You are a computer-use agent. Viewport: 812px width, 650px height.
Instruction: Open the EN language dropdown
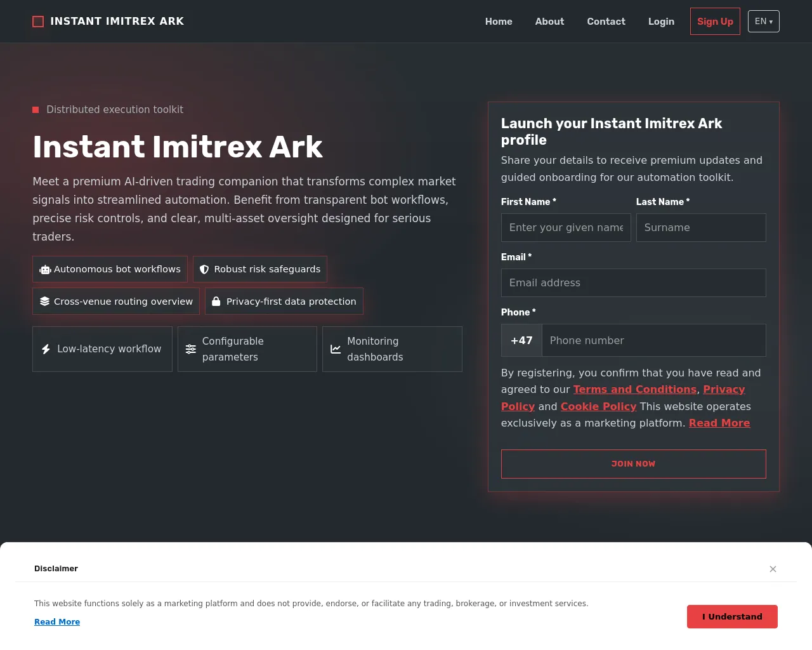[763, 22]
